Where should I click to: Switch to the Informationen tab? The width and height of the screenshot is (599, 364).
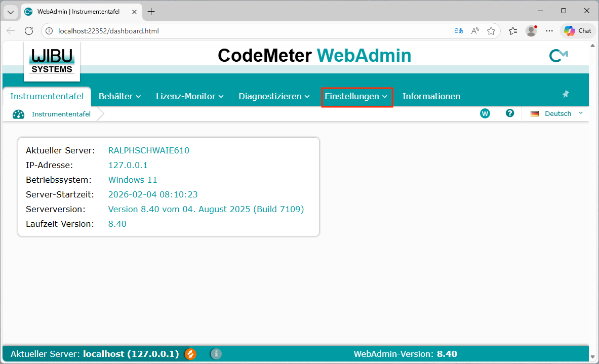[431, 96]
